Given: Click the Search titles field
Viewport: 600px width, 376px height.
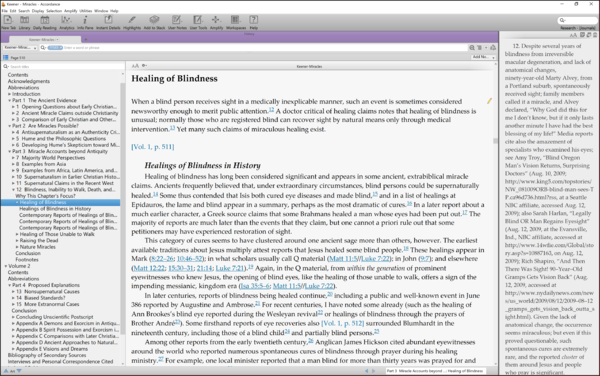Looking at the screenshot, I should click(x=63, y=67).
